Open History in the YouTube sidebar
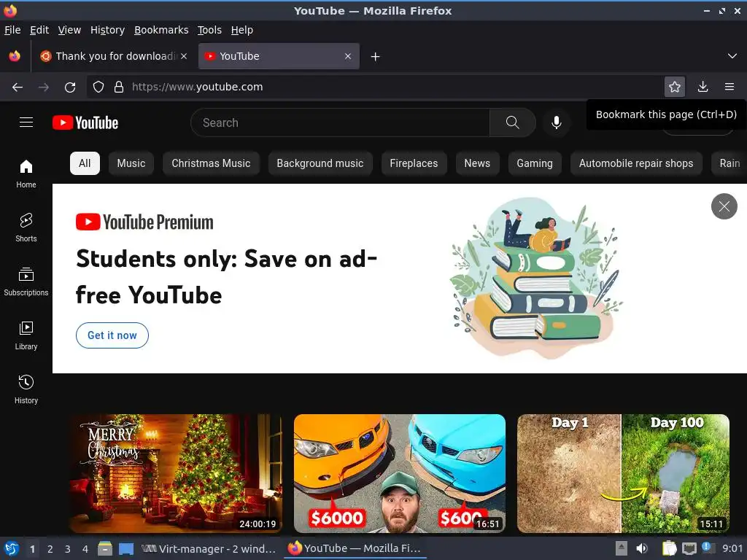Viewport: 747px width, 560px height. (x=26, y=389)
